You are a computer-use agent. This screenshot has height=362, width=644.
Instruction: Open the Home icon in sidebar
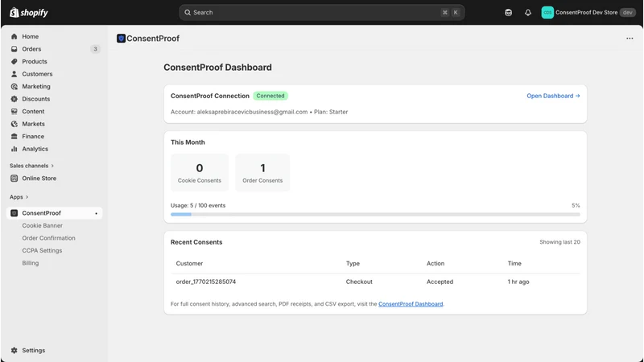[x=14, y=36]
